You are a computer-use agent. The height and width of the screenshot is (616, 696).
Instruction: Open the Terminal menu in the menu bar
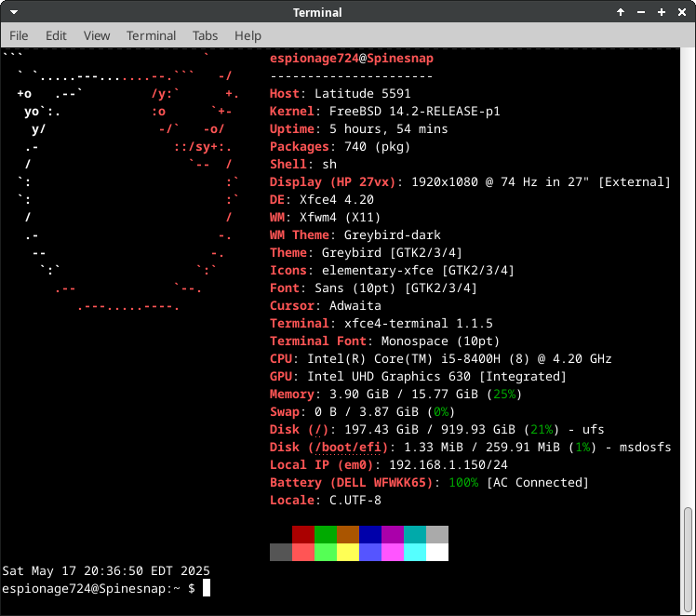point(151,35)
